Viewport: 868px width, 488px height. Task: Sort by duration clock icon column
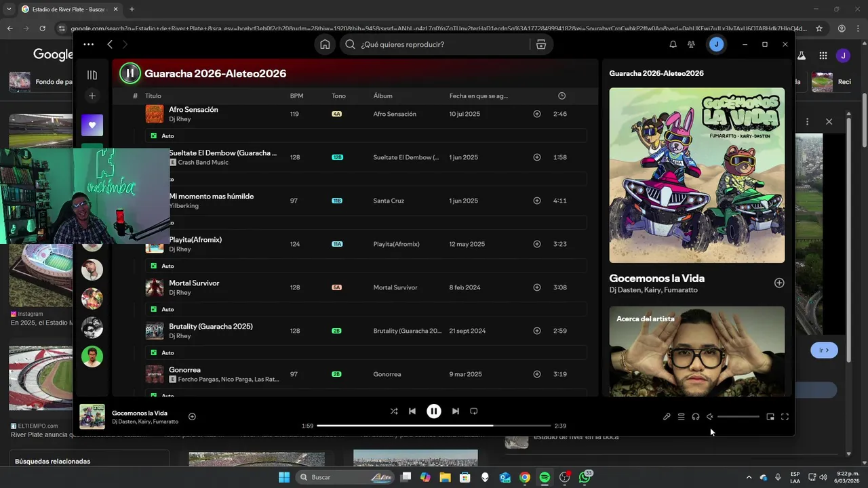(561, 96)
